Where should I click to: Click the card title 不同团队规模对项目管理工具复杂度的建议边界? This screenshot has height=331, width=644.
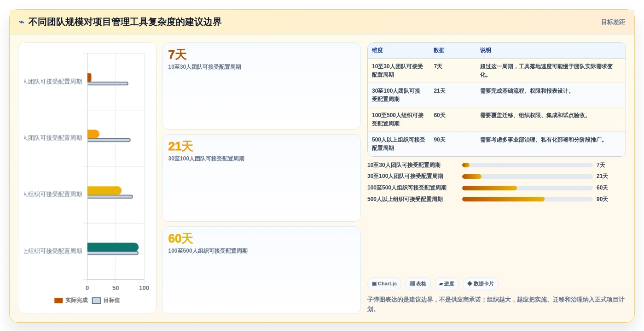point(125,22)
